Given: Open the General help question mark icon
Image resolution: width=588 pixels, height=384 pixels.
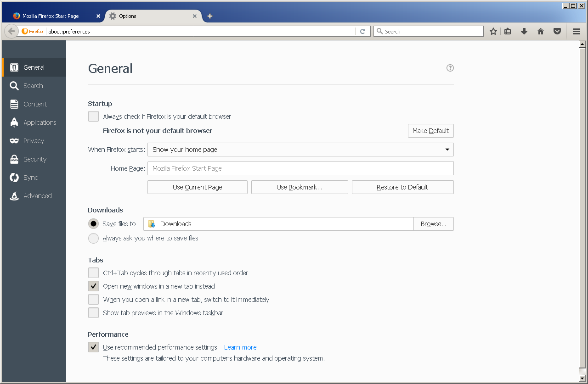Looking at the screenshot, I should [x=450, y=68].
